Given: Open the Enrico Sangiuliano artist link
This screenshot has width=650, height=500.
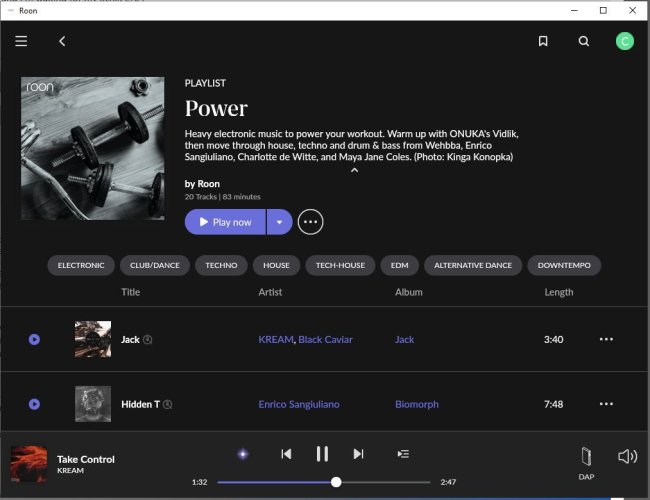Looking at the screenshot, I should tap(299, 404).
